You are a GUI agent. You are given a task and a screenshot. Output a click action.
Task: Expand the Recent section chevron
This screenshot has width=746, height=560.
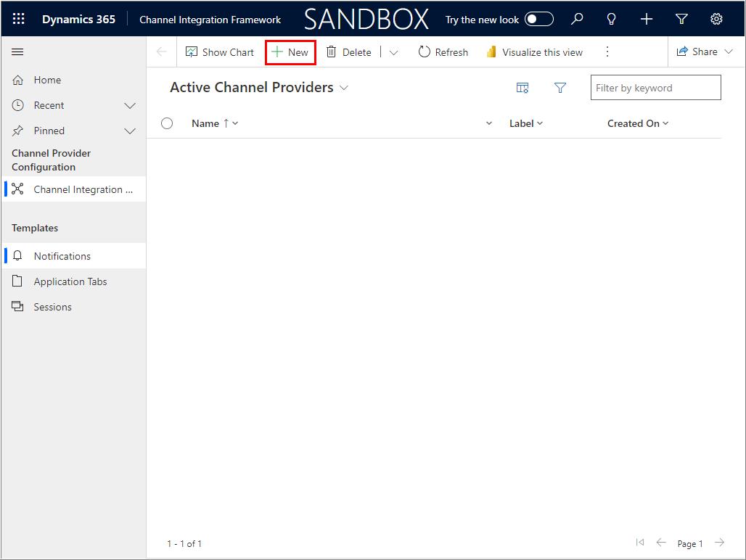pos(130,105)
